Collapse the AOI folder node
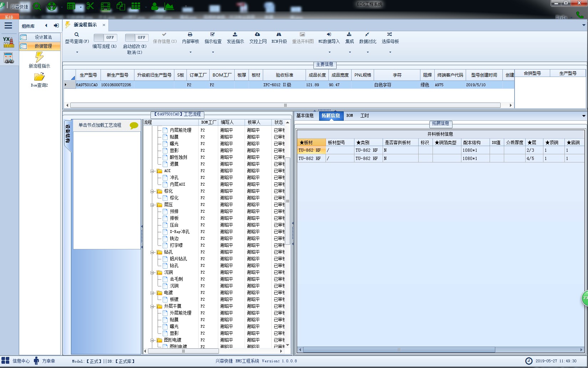This screenshot has height=368, width=588. [152, 171]
